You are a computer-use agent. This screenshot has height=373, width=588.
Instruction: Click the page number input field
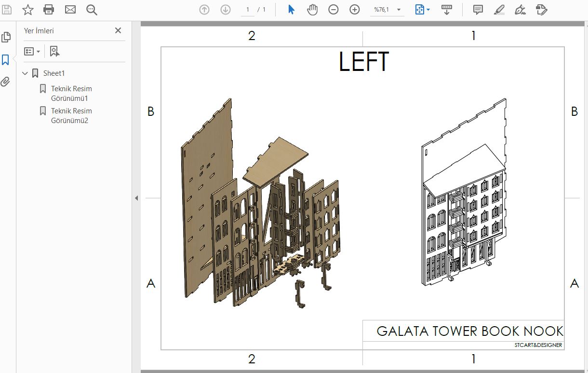pyautogui.click(x=248, y=10)
